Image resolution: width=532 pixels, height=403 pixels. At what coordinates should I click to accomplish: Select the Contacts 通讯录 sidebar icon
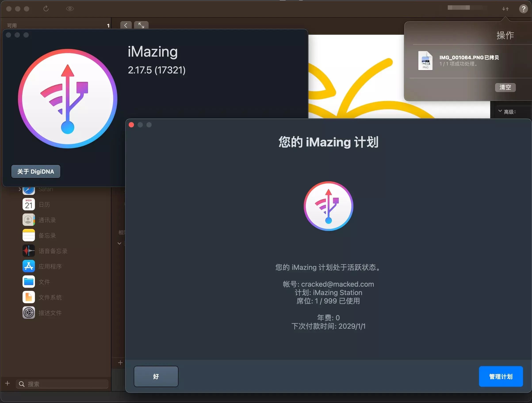point(29,220)
